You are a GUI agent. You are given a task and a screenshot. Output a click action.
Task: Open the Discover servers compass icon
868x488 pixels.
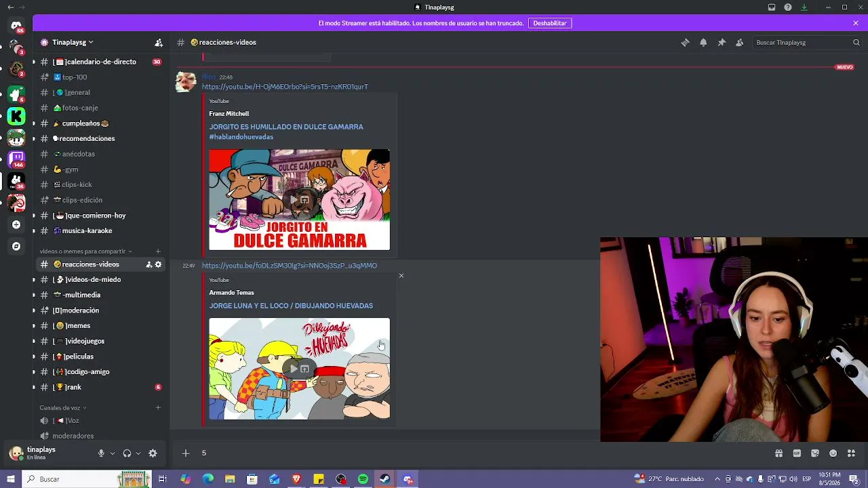point(16,246)
